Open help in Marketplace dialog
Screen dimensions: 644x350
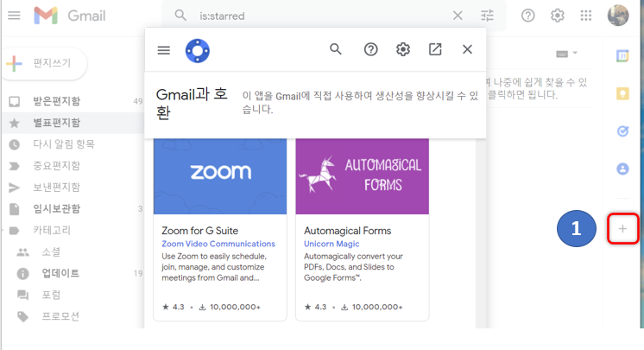pyautogui.click(x=371, y=49)
